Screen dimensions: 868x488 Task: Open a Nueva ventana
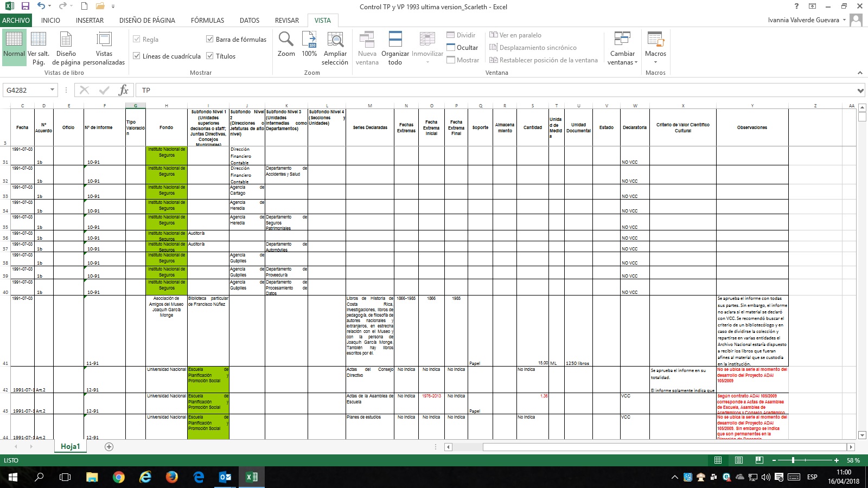pos(367,48)
